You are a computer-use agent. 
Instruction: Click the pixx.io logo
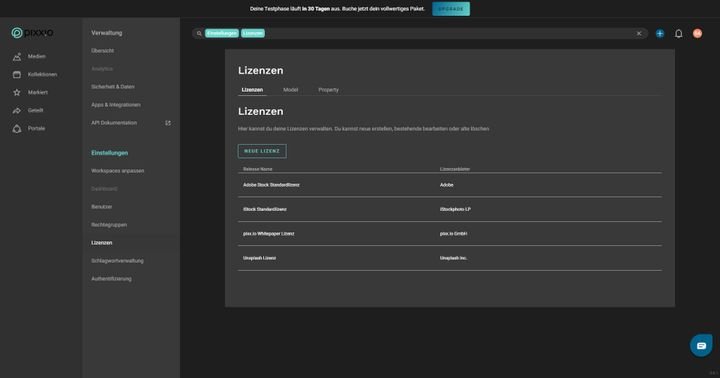[32, 33]
